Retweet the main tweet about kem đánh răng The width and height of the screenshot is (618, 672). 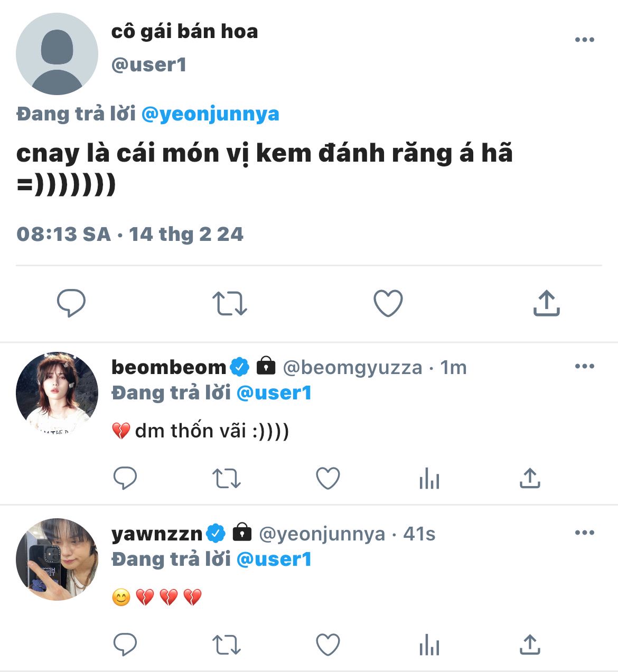coord(229,304)
